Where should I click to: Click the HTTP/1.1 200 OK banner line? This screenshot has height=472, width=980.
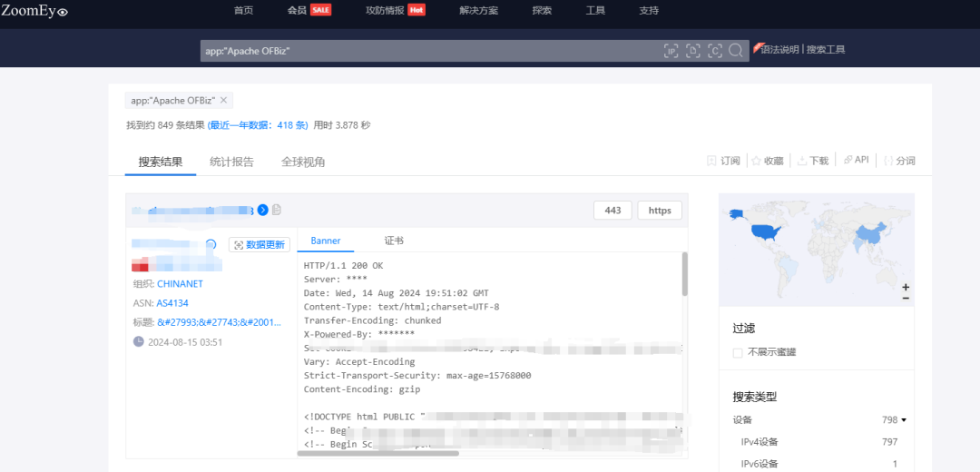tap(343, 266)
